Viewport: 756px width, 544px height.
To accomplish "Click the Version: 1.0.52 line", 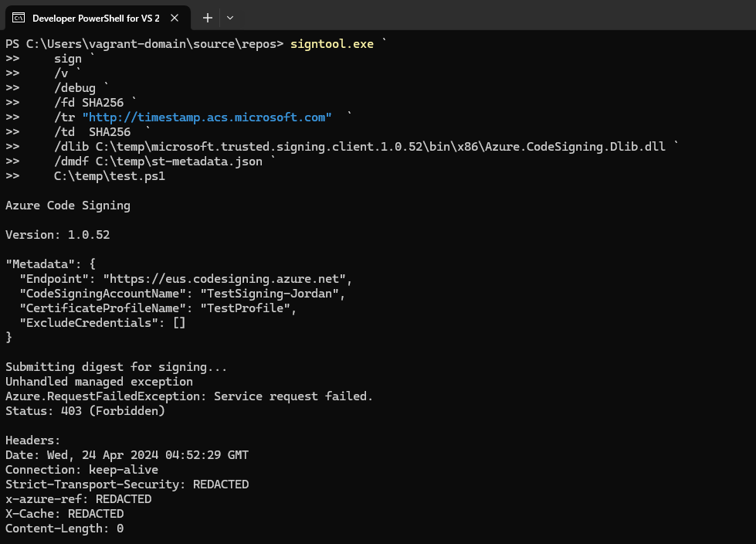I will click(x=57, y=235).
